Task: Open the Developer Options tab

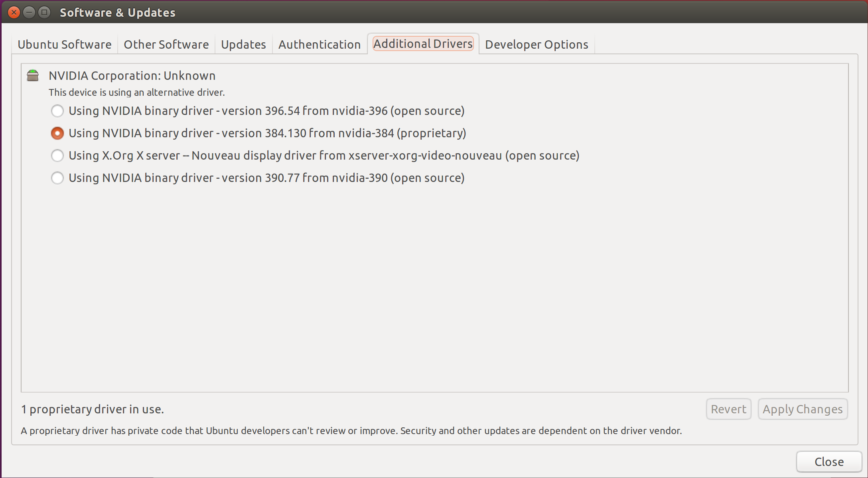Action: pyautogui.click(x=537, y=44)
